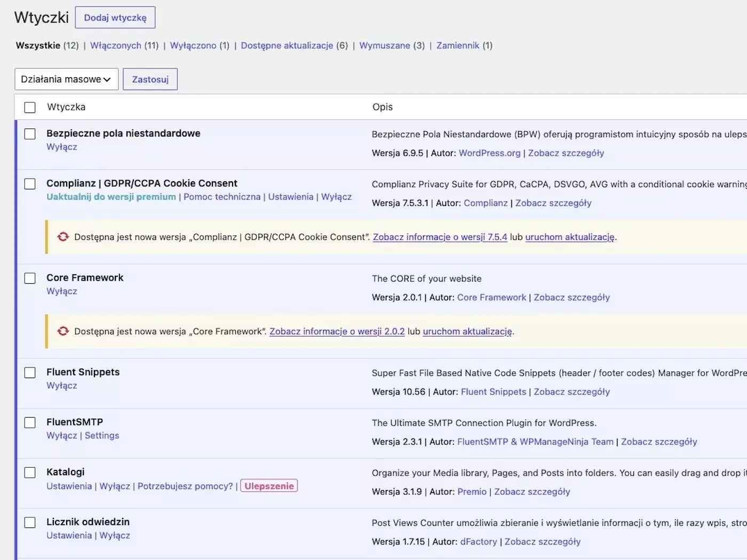Open Licznik odwiedzin Ustawienia link

[69, 535]
